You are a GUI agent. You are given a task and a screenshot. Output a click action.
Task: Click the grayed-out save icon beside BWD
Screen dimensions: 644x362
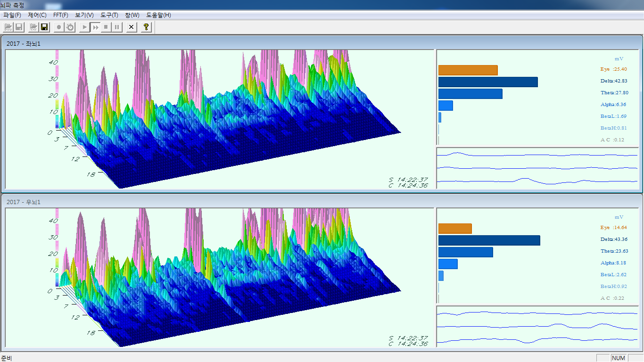[x=19, y=27]
